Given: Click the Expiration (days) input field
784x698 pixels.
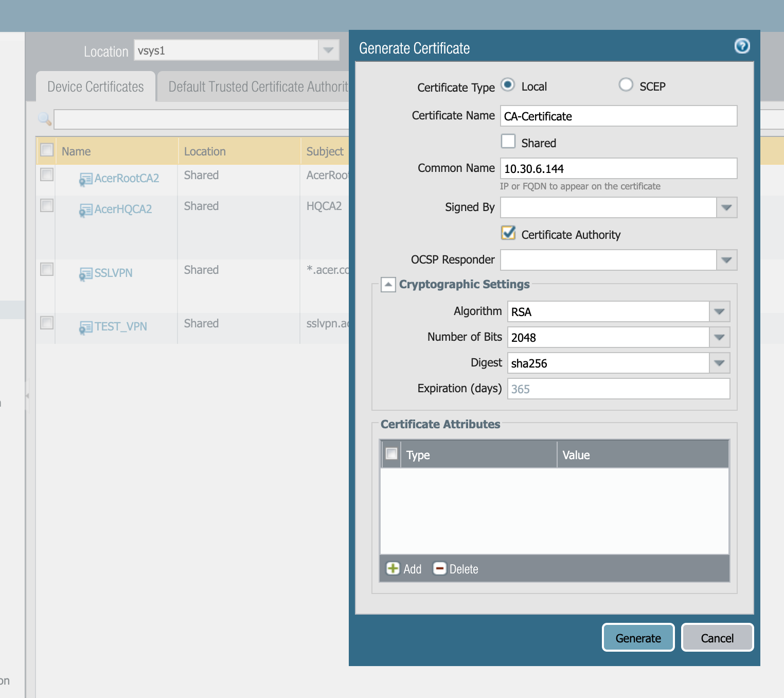Looking at the screenshot, I should [618, 389].
